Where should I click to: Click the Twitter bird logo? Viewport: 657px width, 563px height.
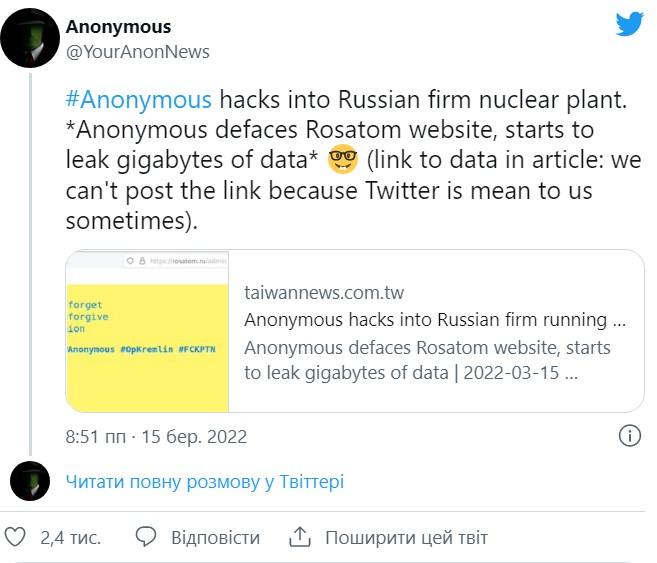pyautogui.click(x=629, y=23)
